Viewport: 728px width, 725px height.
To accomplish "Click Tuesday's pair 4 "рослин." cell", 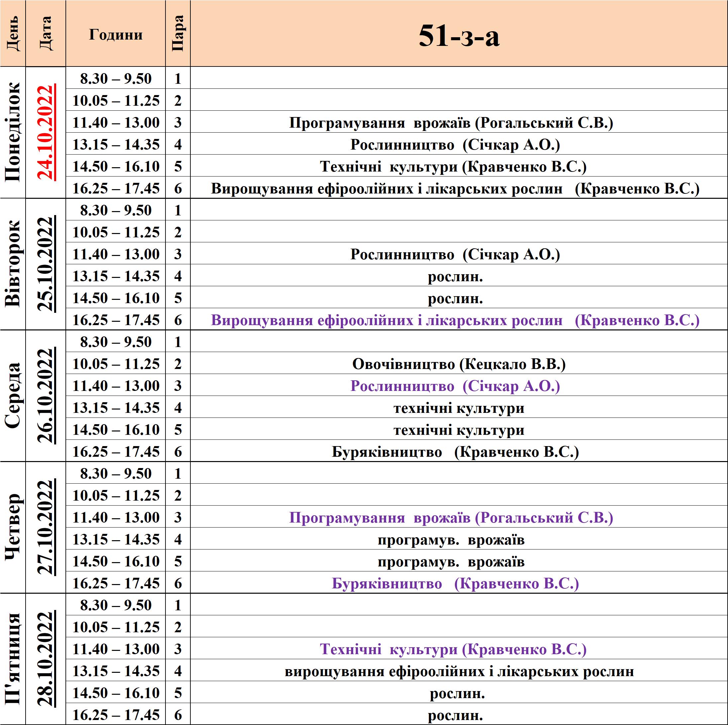I will (x=459, y=275).
